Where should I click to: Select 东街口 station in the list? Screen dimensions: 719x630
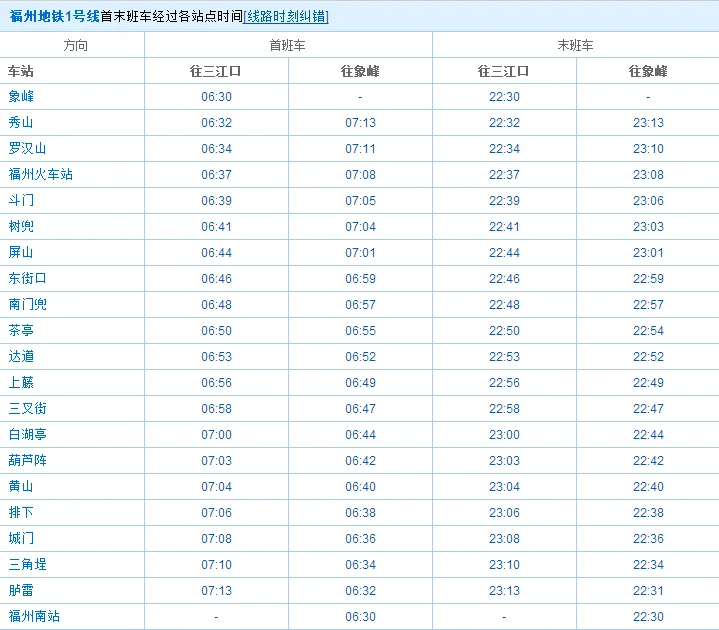click(x=27, y=279)
